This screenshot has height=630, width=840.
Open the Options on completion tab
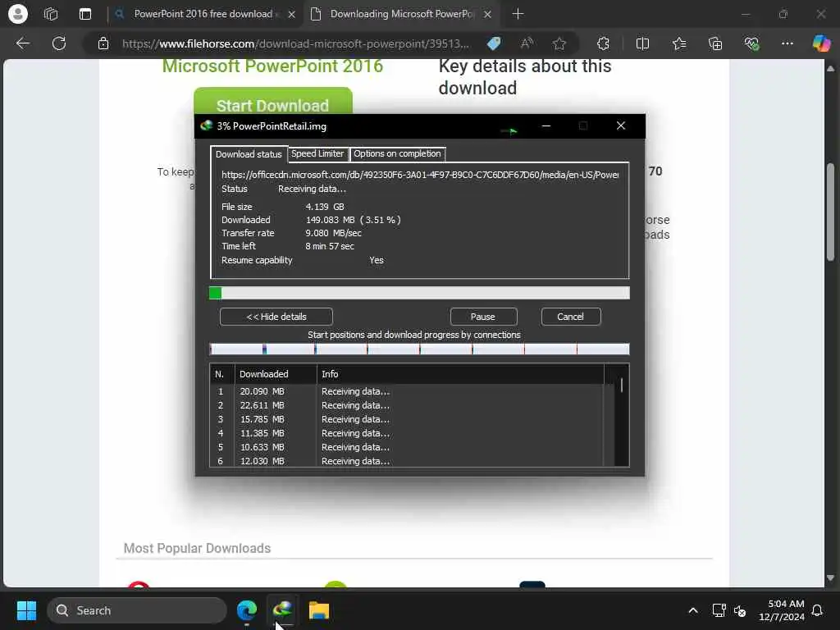pos(397,153)
